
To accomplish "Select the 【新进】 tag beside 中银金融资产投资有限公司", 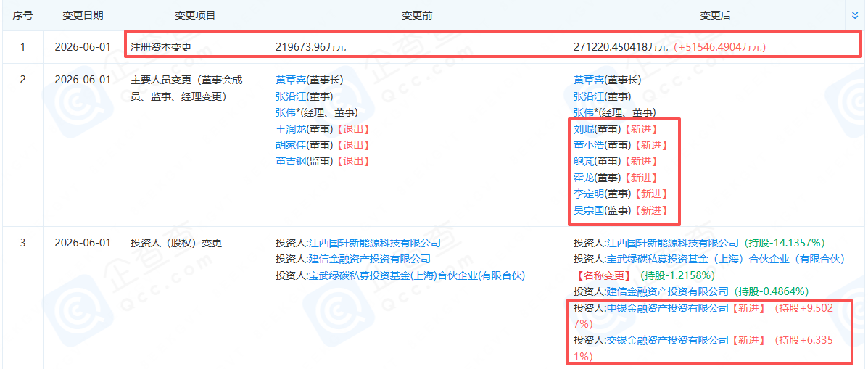I will (748, 309).
